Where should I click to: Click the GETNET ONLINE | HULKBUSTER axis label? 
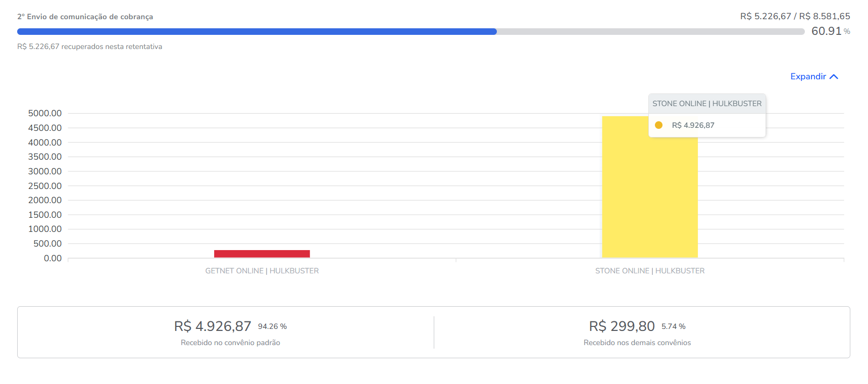(262, 271)
